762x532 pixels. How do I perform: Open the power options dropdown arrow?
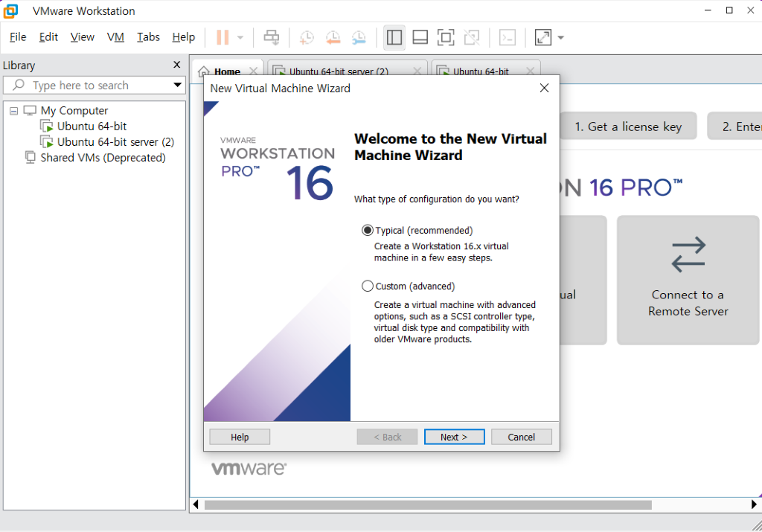(240, 37)
